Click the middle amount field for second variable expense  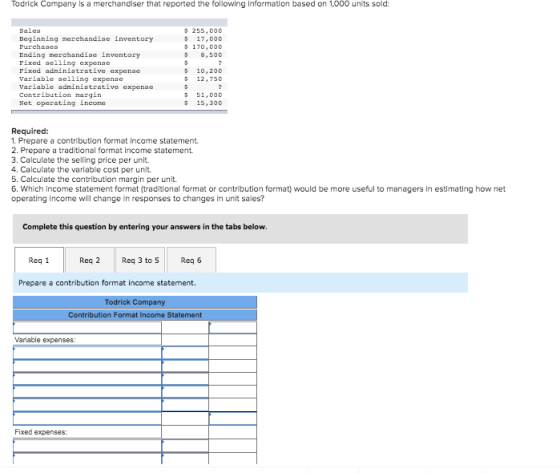pos(185,366)
